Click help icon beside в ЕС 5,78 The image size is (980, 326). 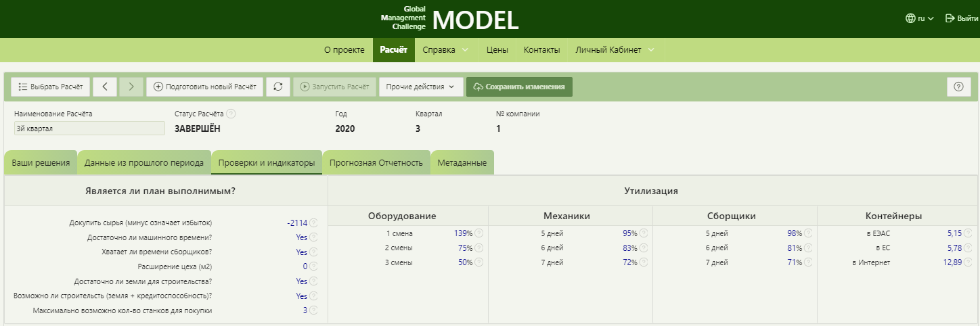click(968, 248)
